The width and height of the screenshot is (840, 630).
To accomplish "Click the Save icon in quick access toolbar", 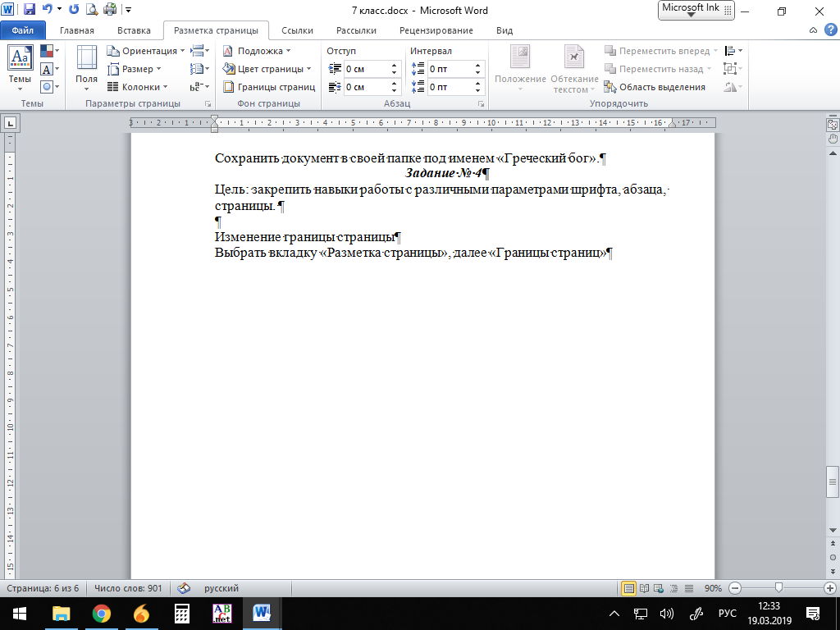I will (x=30, y=11).
